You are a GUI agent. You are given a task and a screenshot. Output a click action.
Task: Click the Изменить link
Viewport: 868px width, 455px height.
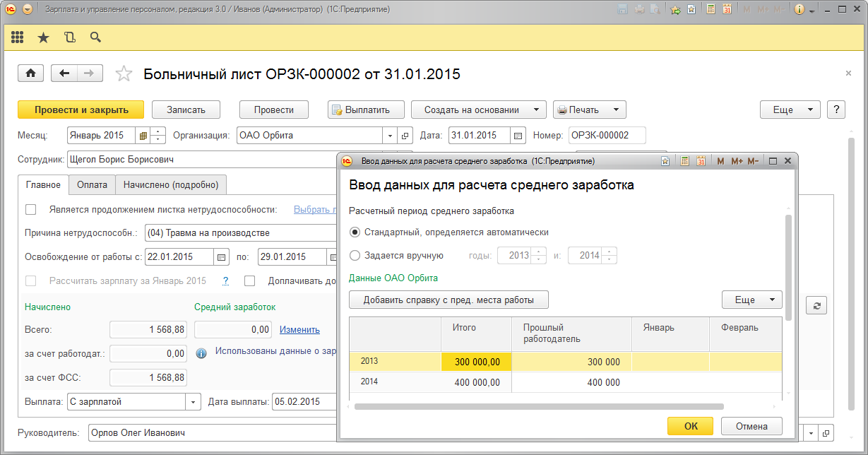tap(299, 329)
